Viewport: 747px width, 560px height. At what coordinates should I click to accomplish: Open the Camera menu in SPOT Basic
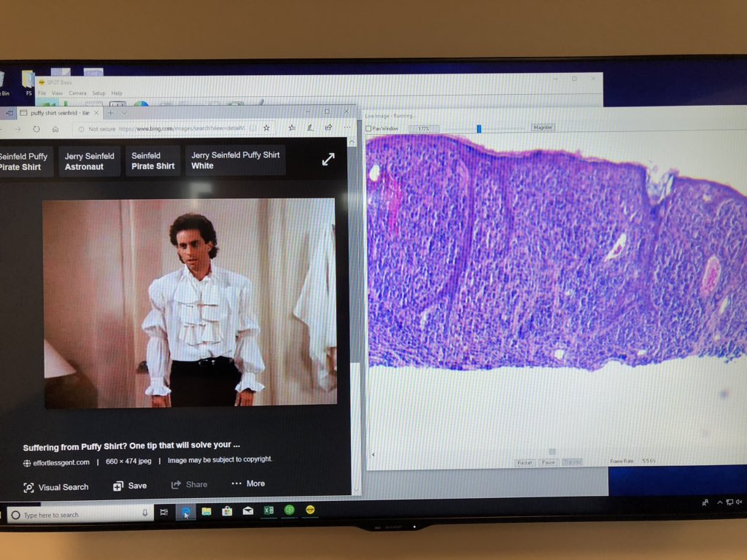tap(77, 93)
